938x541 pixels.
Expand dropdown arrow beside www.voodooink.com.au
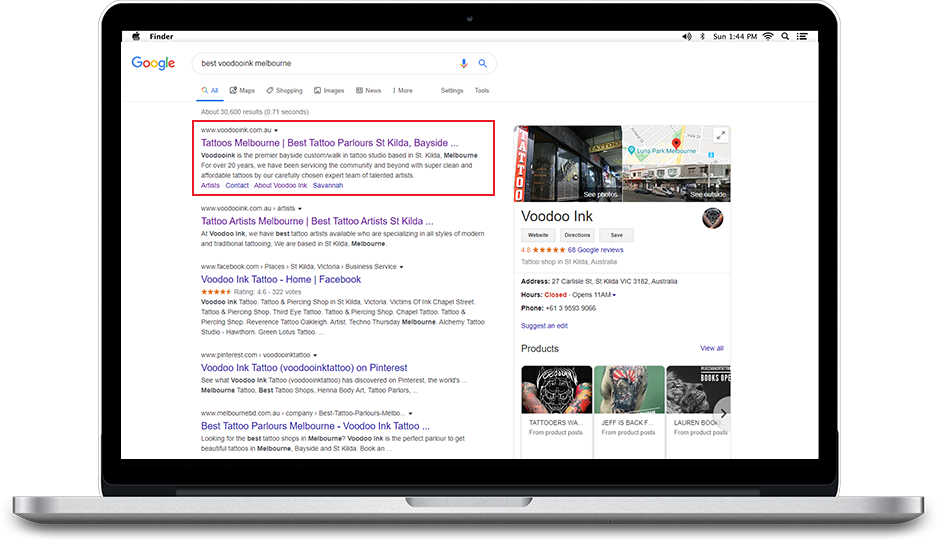(x=276, y=130)
